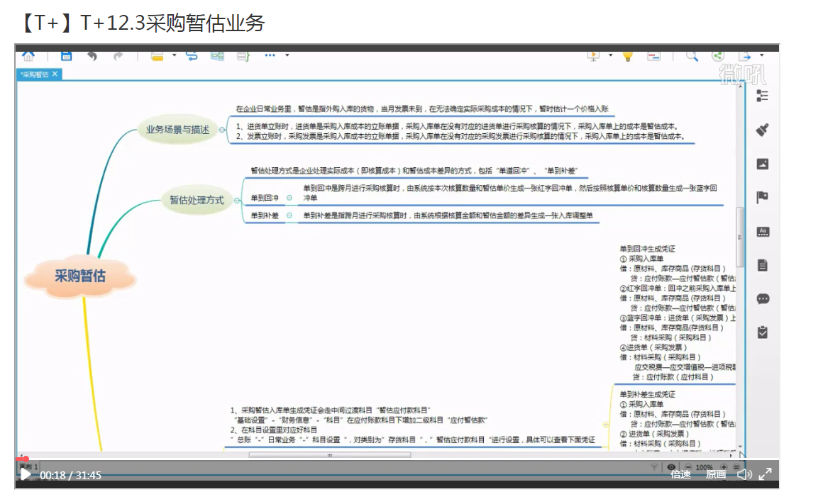Share the mind map with green share icon

[718, 56]
